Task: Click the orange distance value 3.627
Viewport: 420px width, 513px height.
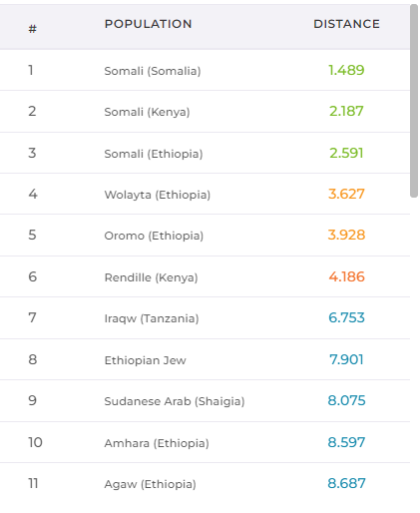Action: pos(346,194)
